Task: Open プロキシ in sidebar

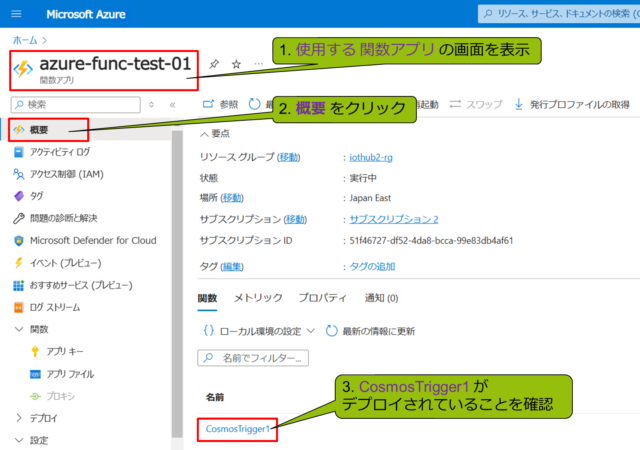Action: pyautogui.click(x=52, y=396)
